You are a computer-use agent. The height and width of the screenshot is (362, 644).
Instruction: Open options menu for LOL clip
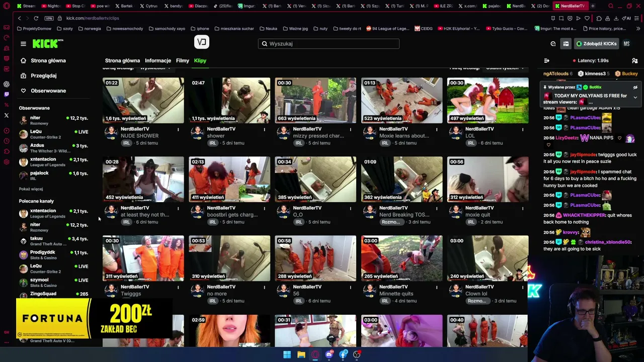(523, 130)
